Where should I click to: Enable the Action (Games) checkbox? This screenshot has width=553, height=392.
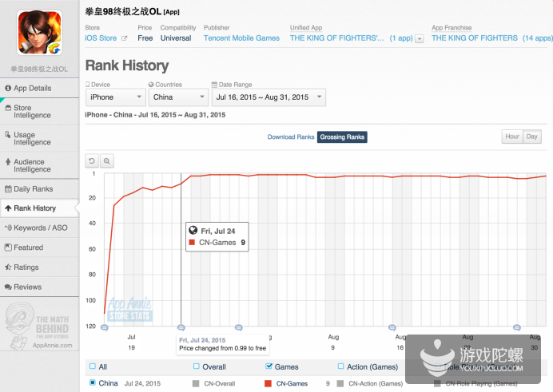(x=340, y=367)
